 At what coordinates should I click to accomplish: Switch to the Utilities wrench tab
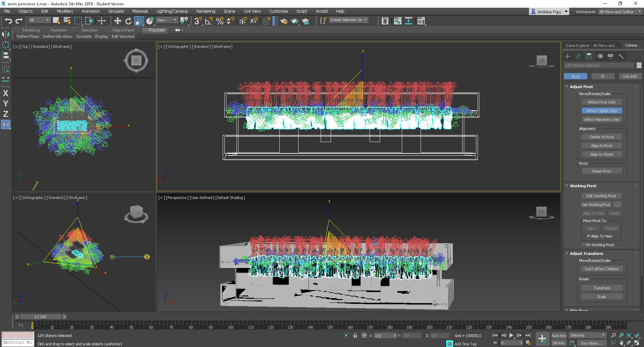[x=621, y=56]
